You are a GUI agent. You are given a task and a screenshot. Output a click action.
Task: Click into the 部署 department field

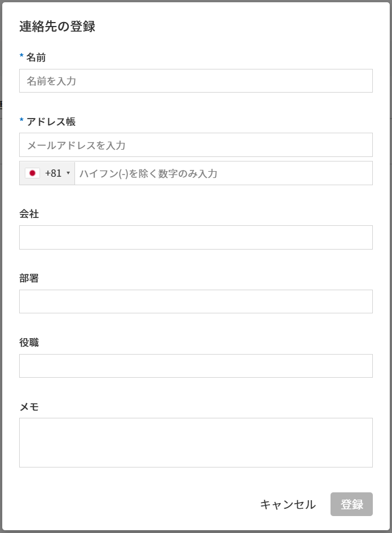tap(196, 302)
